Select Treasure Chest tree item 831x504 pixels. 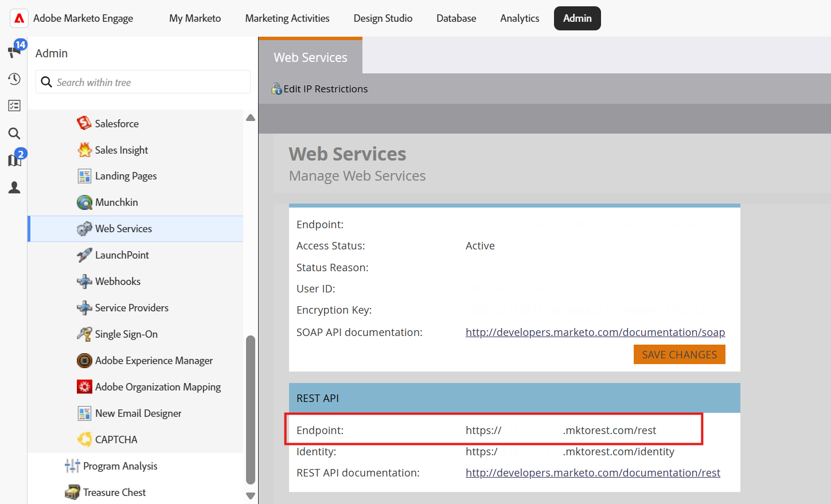pyautogui.click(x=114, y=493)
